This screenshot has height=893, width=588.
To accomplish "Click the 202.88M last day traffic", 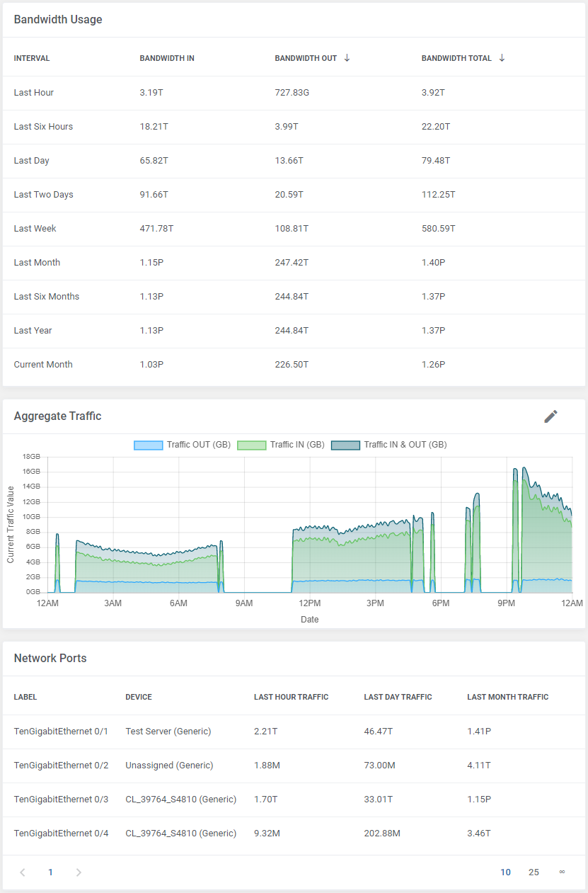I will pos(382,833).
